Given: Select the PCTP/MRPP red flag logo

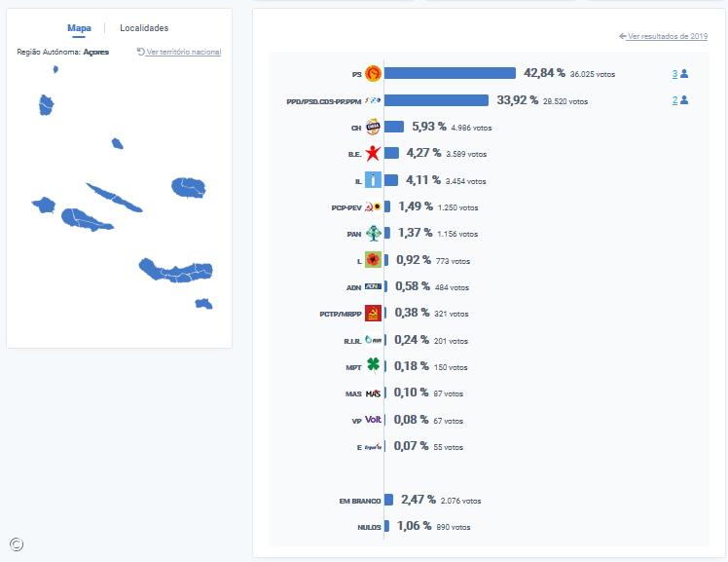Looking at the screenshot, I should [x=372, y=313].
